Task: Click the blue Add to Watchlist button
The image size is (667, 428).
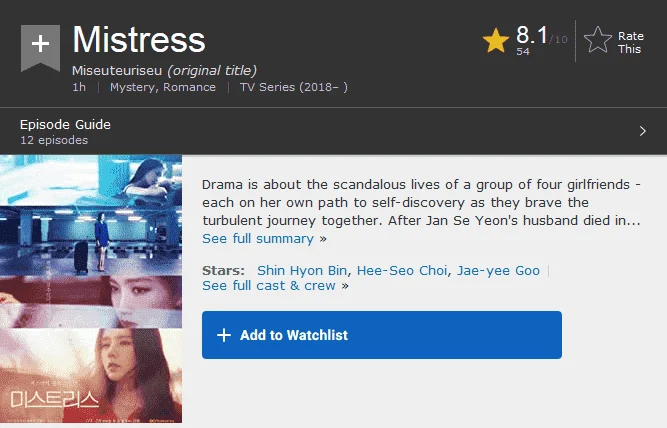Action: coord(382,335)
